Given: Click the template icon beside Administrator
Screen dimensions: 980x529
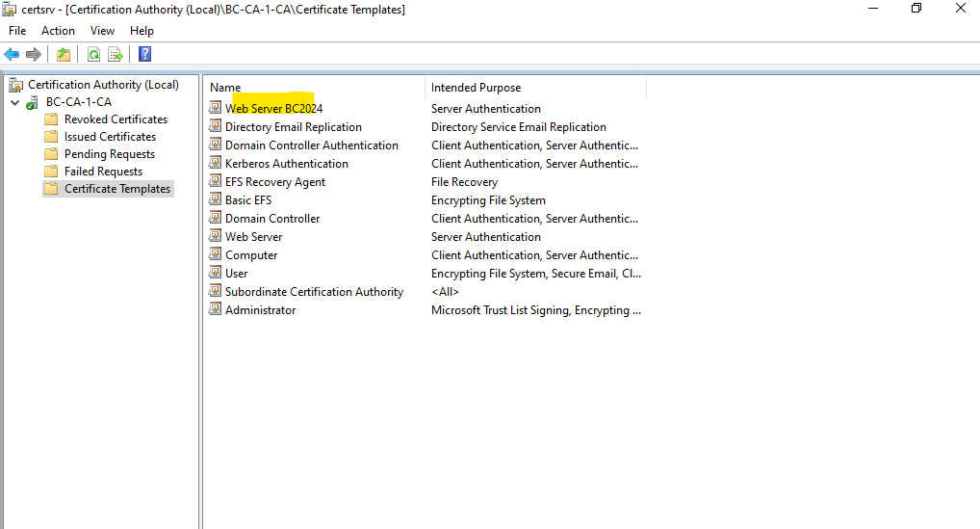Looking at the screenshot, I should tap(215, 309).
